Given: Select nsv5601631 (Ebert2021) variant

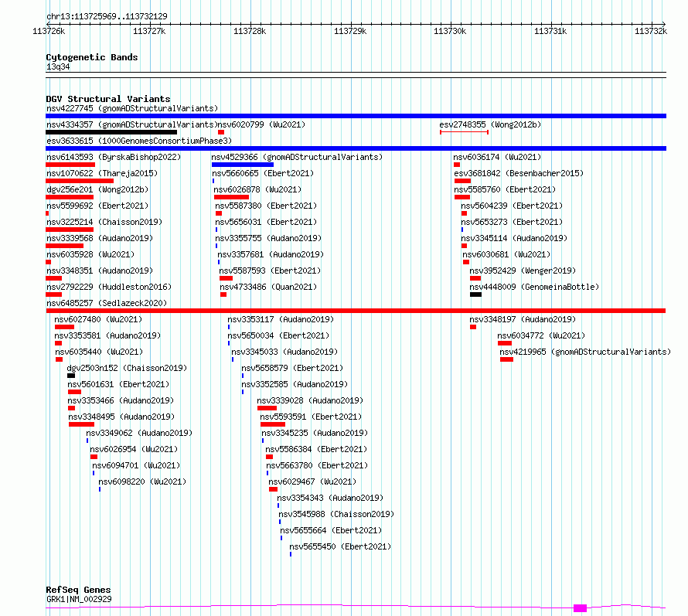Looking at the screenshot, I should 118,384.
